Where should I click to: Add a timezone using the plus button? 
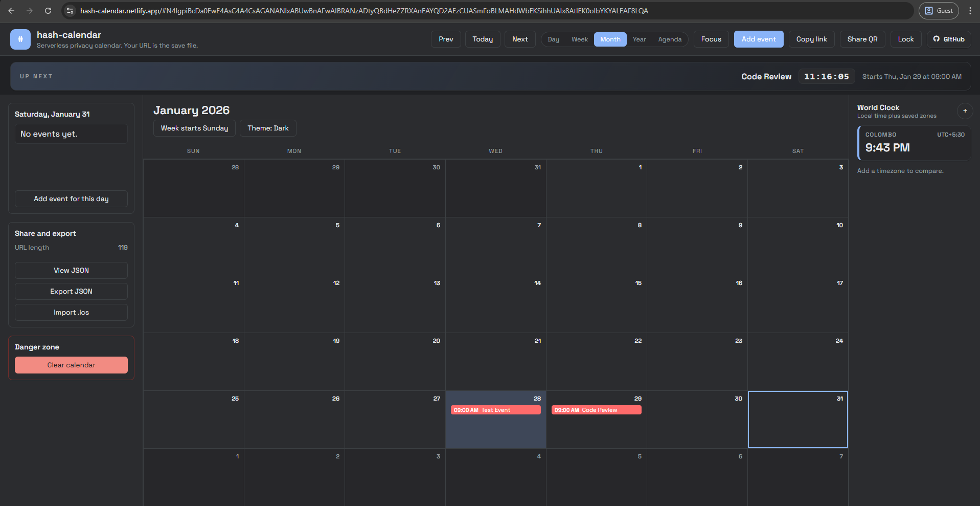(x=965, y=111)
